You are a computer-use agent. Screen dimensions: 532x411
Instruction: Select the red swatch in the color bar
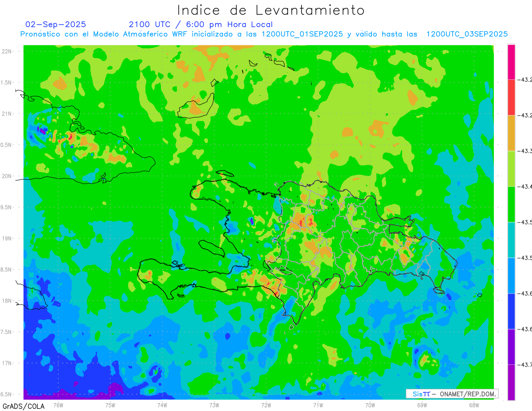[x=511, y=98]
